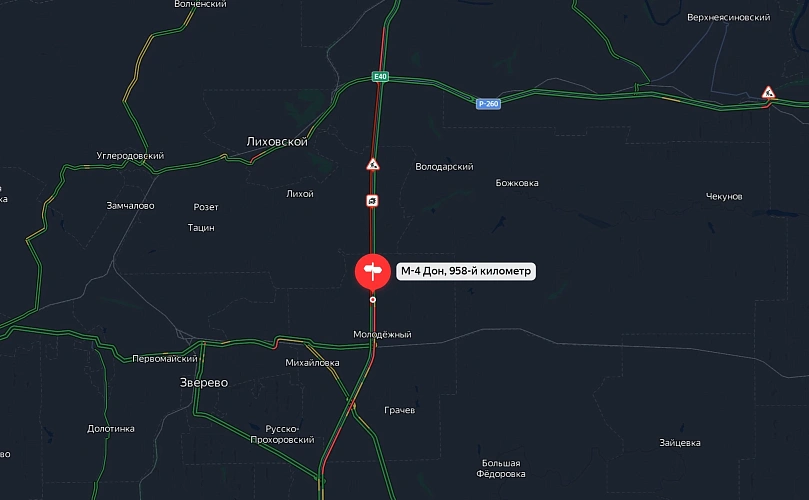The height and width of the screenshot is (500, 809).
Task: Click the red signpost location pin
Action: 373,271
